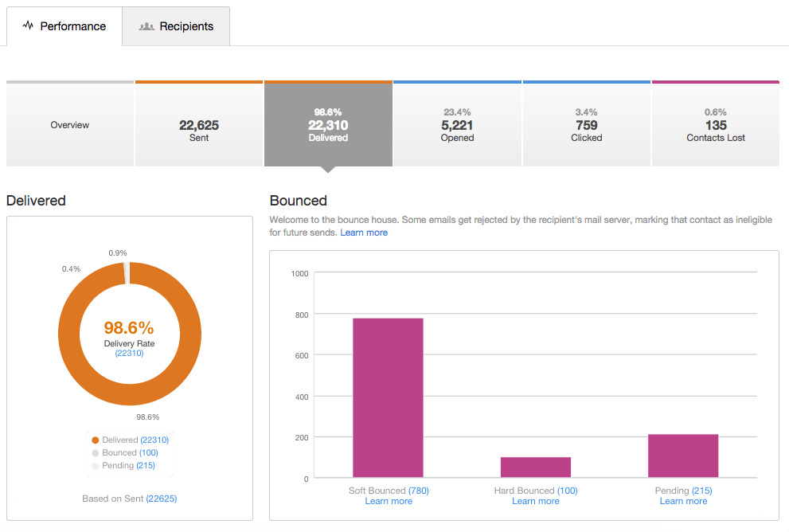
Task: Select the Delivered statistics tile
Action: coord(328,123)
